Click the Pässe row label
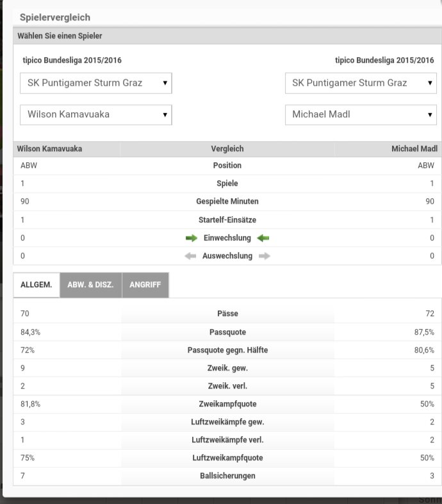 [228, 314]
